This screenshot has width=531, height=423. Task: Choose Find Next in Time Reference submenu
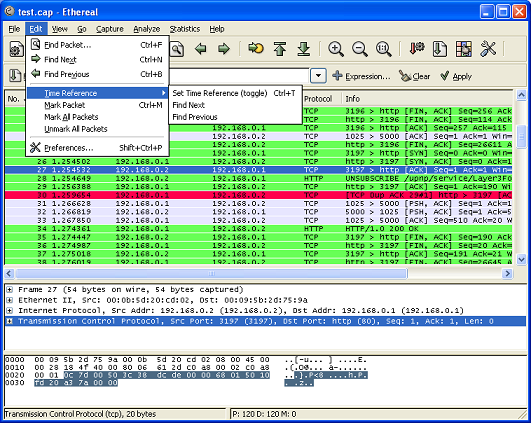tap(235, 105)
